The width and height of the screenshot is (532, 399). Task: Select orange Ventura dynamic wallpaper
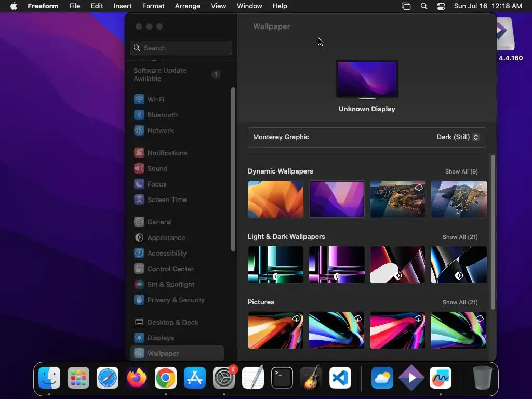(276, 199)
